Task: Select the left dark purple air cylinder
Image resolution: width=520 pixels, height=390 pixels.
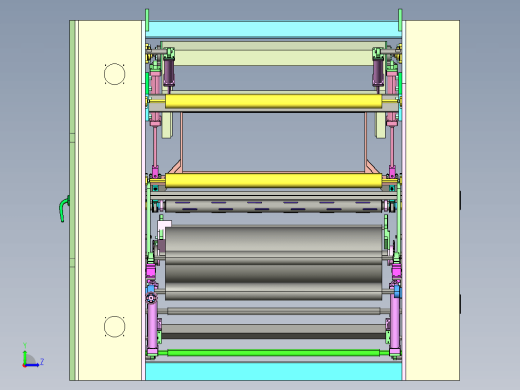Action: [169, 73]
